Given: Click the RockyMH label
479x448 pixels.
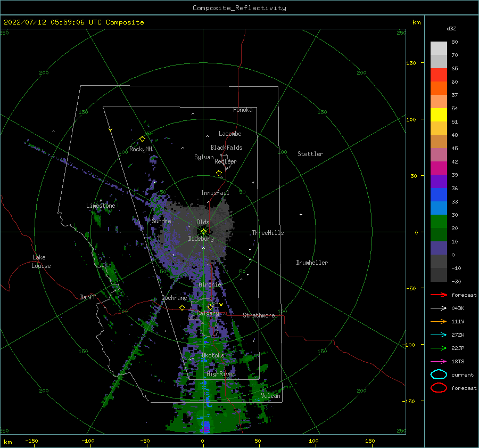Looking at the screenshot, I should [141, 149].
